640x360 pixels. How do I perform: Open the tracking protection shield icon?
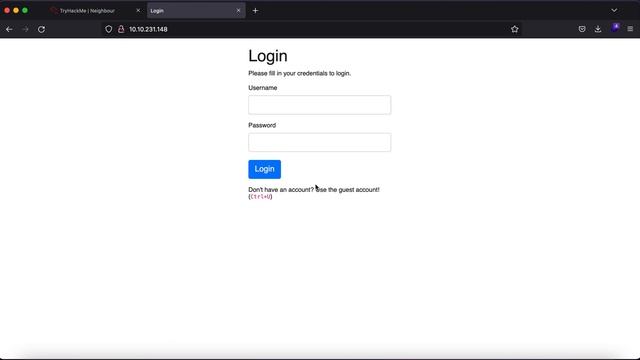coord(109,29)
